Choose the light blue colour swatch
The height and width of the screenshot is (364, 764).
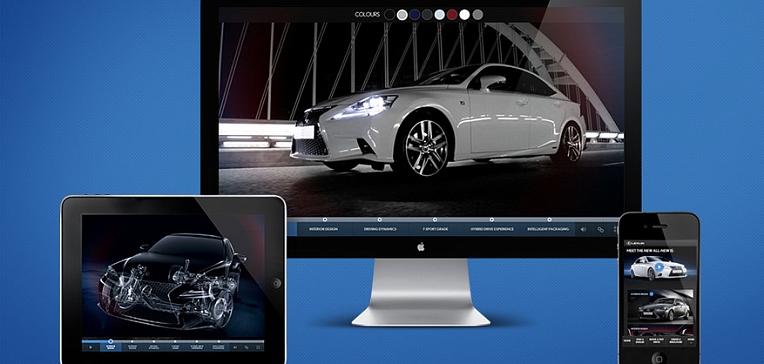click(x=439, y=15)
